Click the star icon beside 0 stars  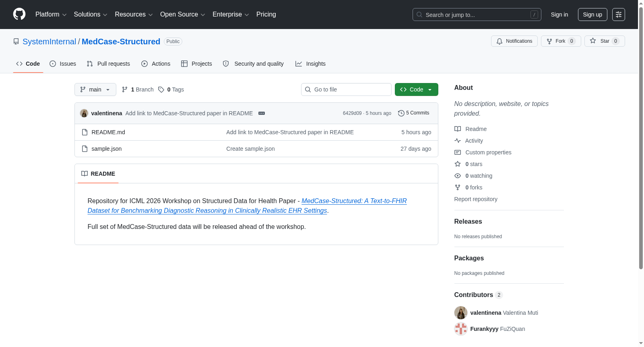[458, 164]
